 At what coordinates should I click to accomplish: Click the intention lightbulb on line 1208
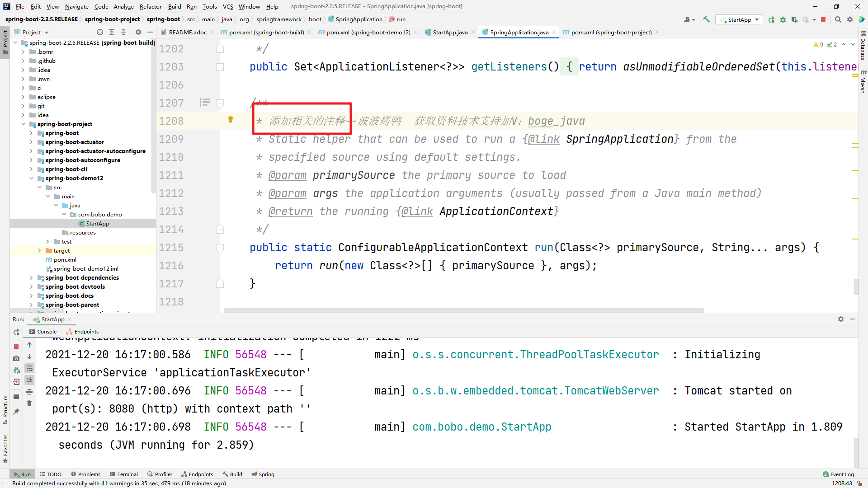[231, 119]
